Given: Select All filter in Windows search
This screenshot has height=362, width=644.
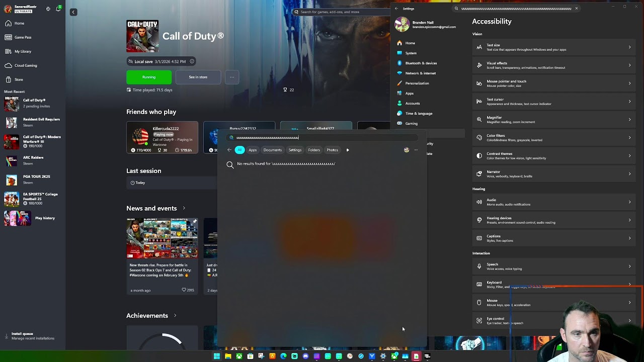Looking at the screenshot, I should (x=239, y=150).
